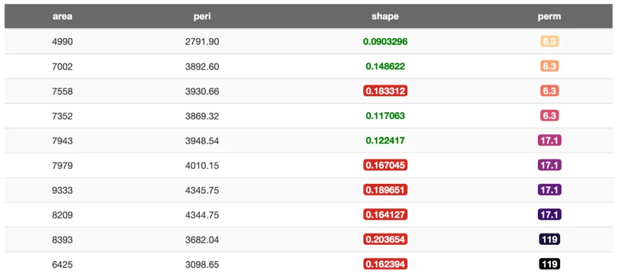Image resolution: width=644 pixels, height=280 pixels.
Task: Select area cell 7352
Action: pyautogui.click(x=63, y=116)
